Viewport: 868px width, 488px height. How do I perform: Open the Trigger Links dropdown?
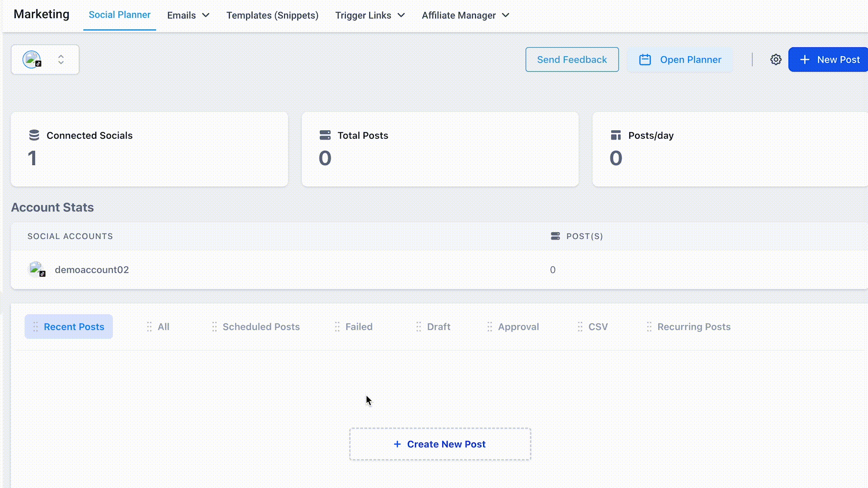(x=370, y=15)
